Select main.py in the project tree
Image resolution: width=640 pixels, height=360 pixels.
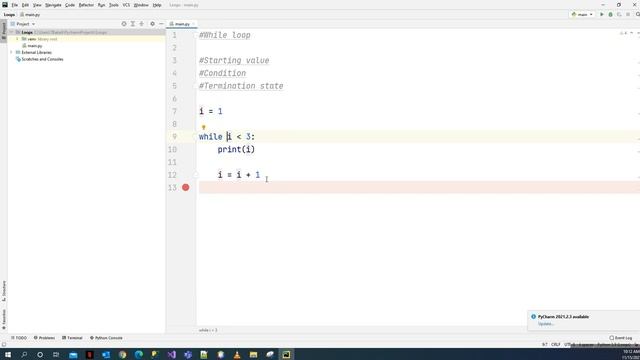click(x=32, y=46)
